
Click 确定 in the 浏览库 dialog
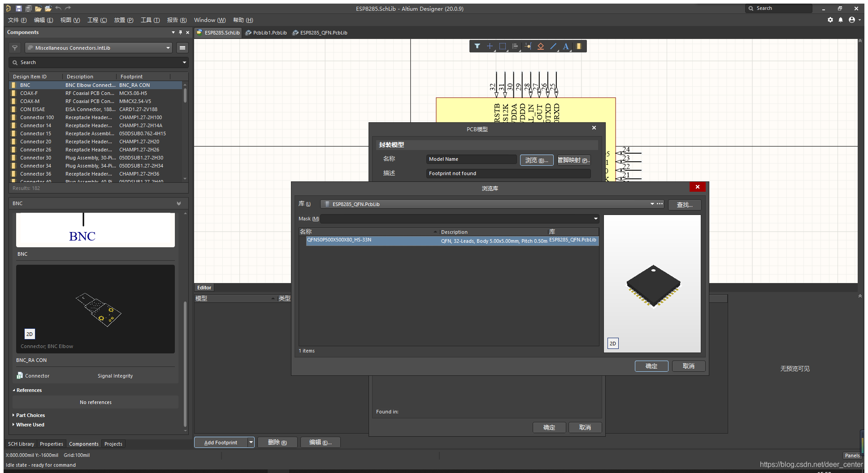click(651, 366)
